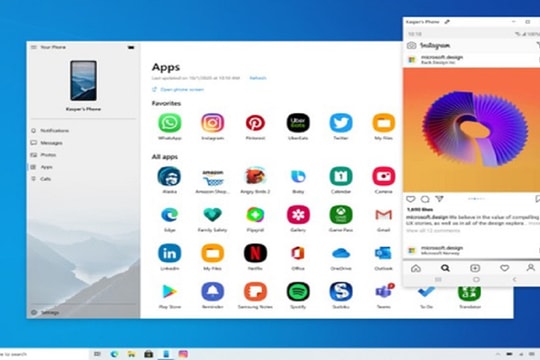Like the post with the heart icon
This screenshot has width=540, height=360.
coord(411,199)
